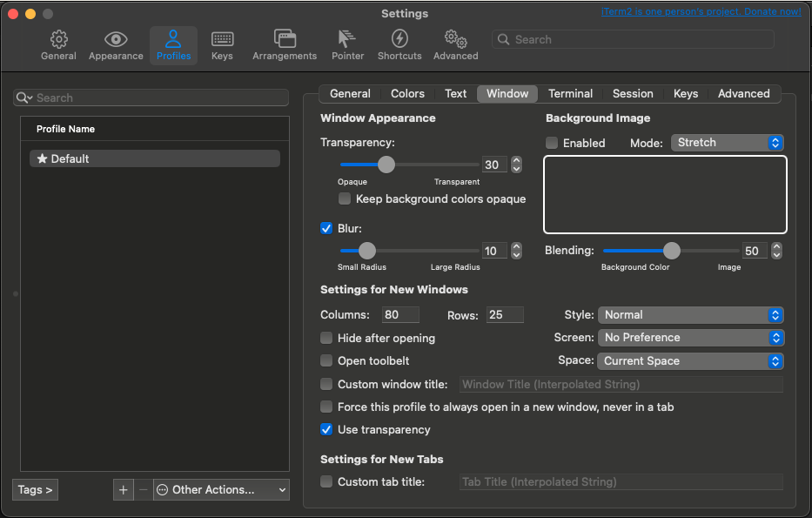Check Custom tab title
The height and width of the screenshot is (518, 812).
click(x=326, y=481)
